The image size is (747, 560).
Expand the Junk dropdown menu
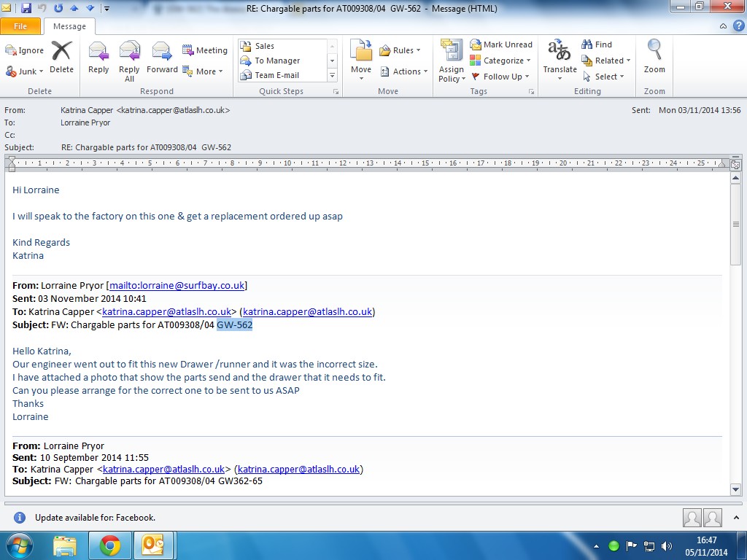click(x=26, y=71)
